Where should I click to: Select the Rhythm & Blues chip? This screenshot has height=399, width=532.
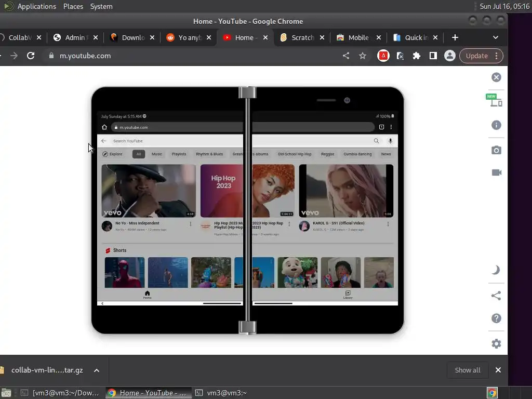(x=209, y=154)
